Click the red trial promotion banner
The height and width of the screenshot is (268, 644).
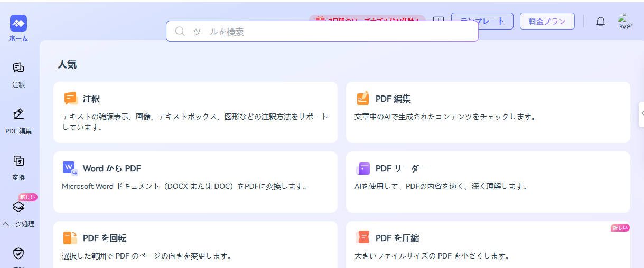tap(367, 20)
